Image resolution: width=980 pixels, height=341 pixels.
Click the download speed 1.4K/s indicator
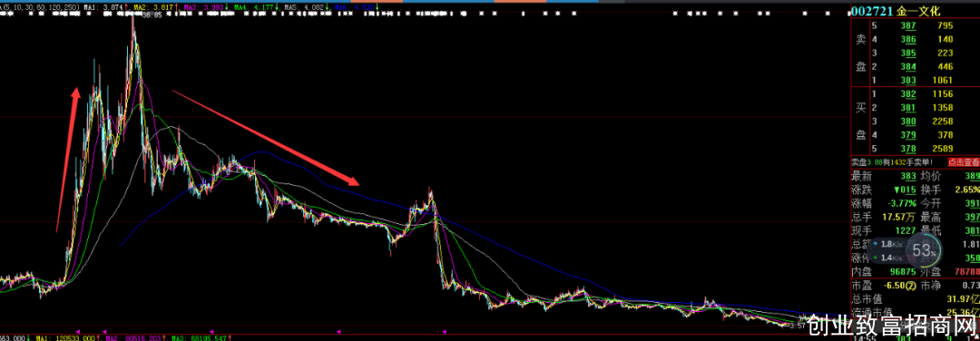[x=885, y=258]
